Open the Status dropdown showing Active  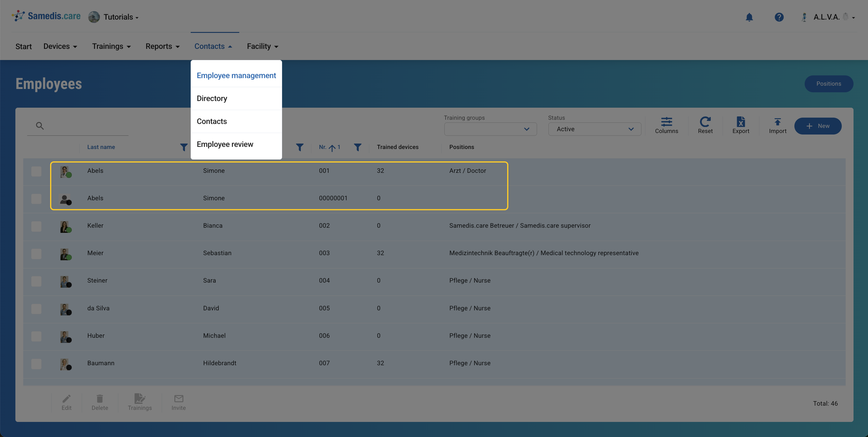pos(594,129)
